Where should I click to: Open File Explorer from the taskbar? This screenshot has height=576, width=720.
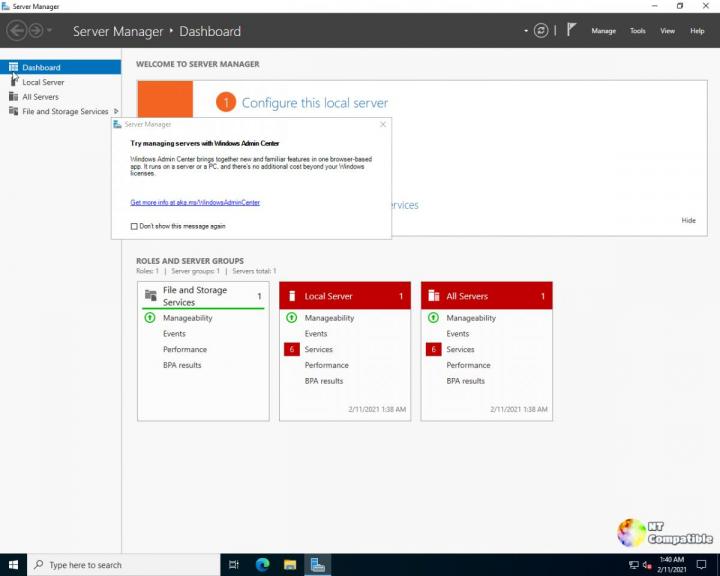click(x=290, y=565)
